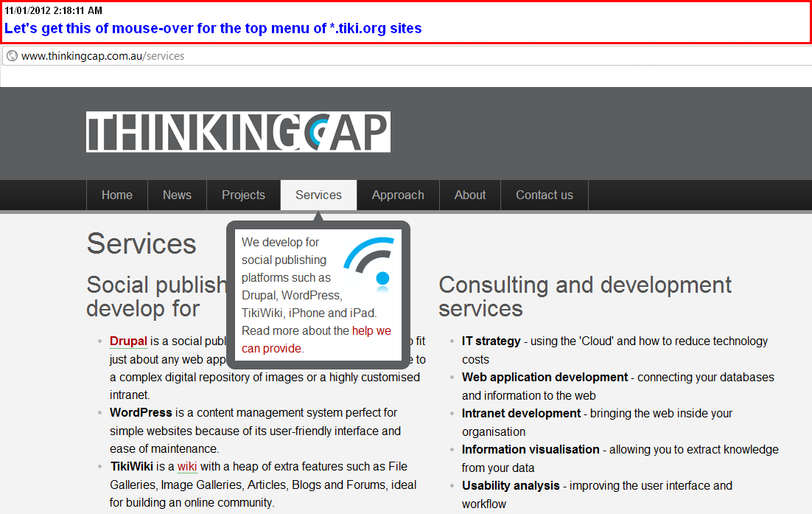This screenshot has width=812, height=514.
Task: Click the red Drupal link
Action: [128, 341]
